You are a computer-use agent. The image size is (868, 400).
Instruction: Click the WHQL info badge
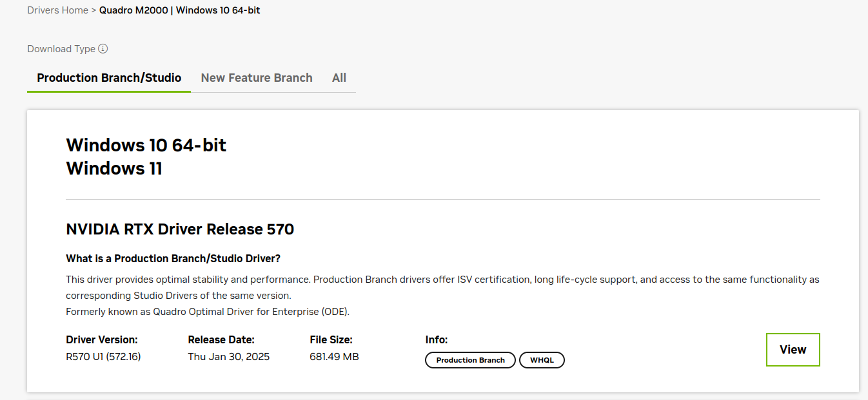[542, 360]
